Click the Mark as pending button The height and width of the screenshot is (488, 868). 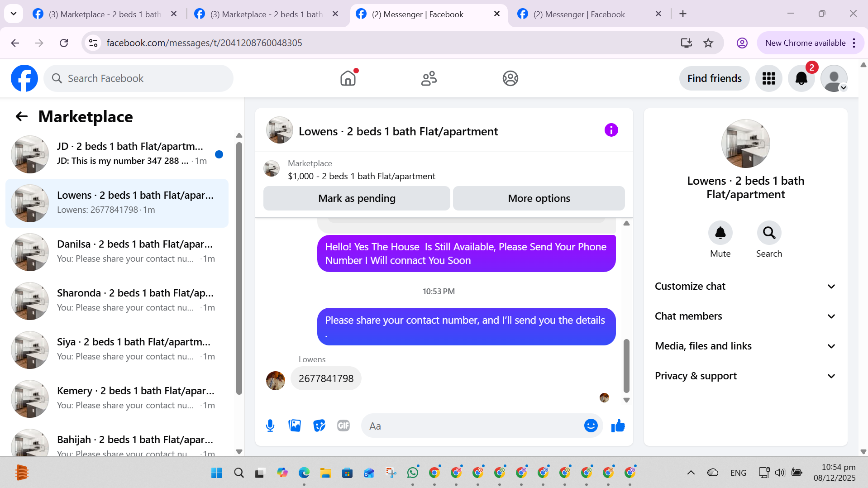[x=357, y=198]
